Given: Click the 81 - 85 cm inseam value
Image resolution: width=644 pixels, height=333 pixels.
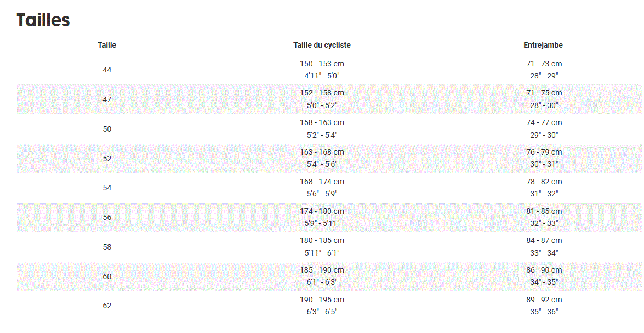Looking at the screenshot, I should tap(544, 211).
